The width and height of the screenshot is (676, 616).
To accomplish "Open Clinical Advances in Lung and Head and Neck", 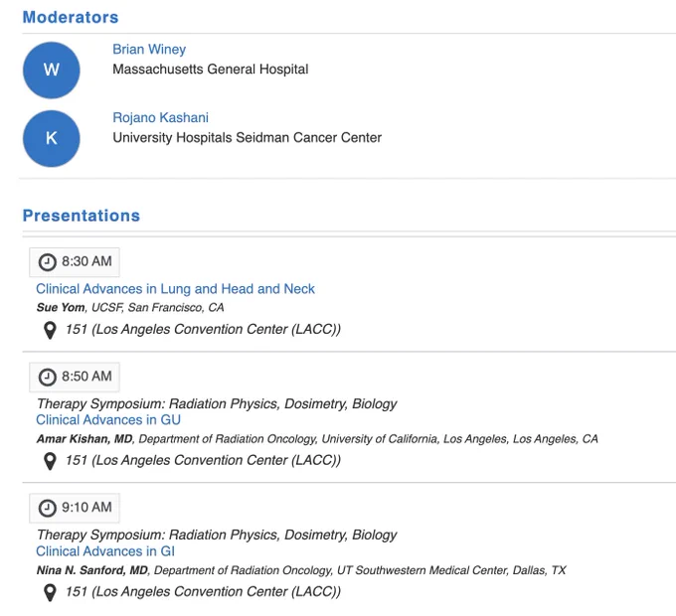I will [175, 288].
